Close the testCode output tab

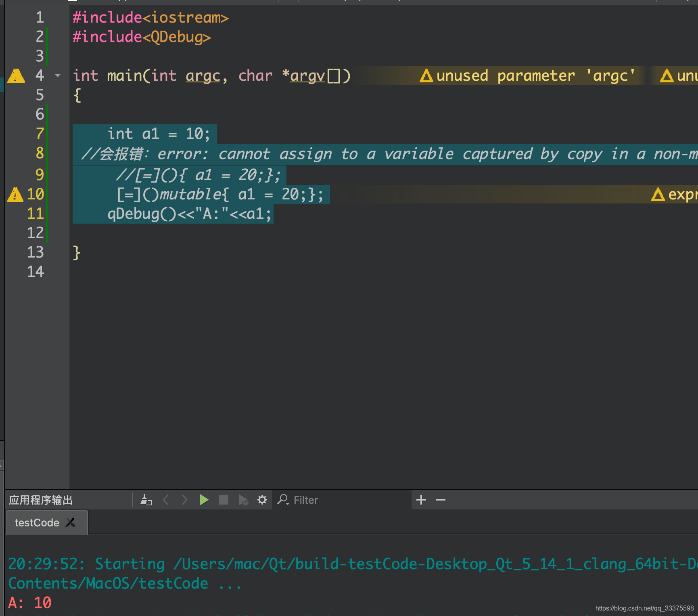pyautogui.click(x=71, y=522)
